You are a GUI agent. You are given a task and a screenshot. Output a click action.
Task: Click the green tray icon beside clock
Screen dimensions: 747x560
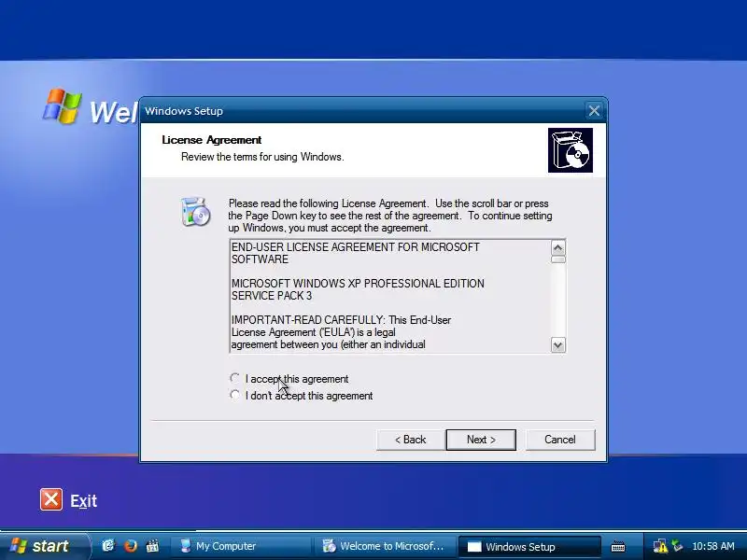tap(677, 546)
